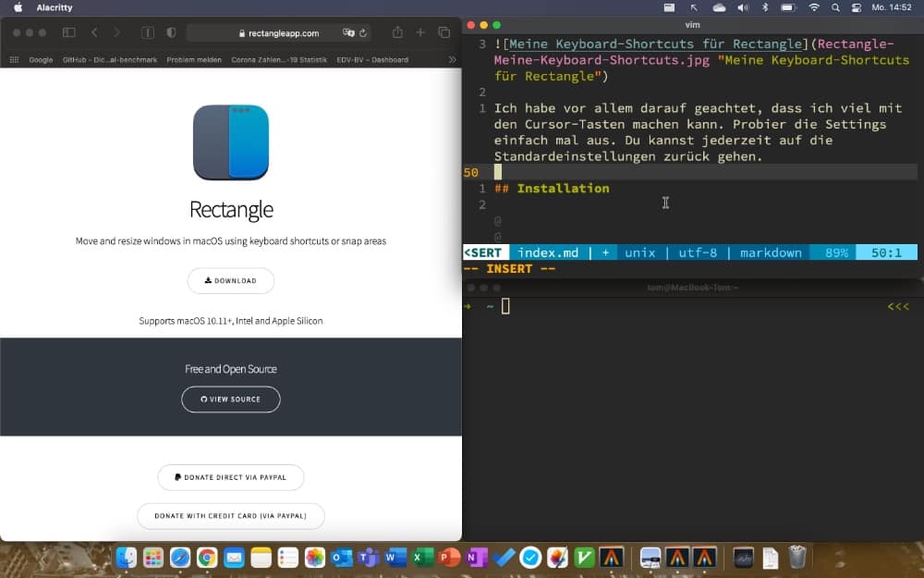
Task: Open the Apple menu
Action: tap(18, 7)
